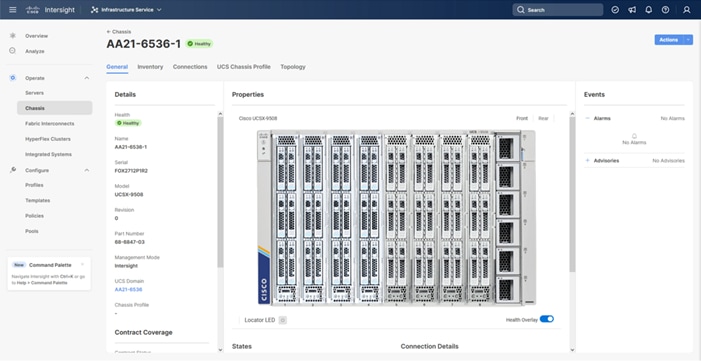Select model value UCSX-9508
Image resolution: width=701 pixels, height=361 pixels.
(x=129, y=195)
